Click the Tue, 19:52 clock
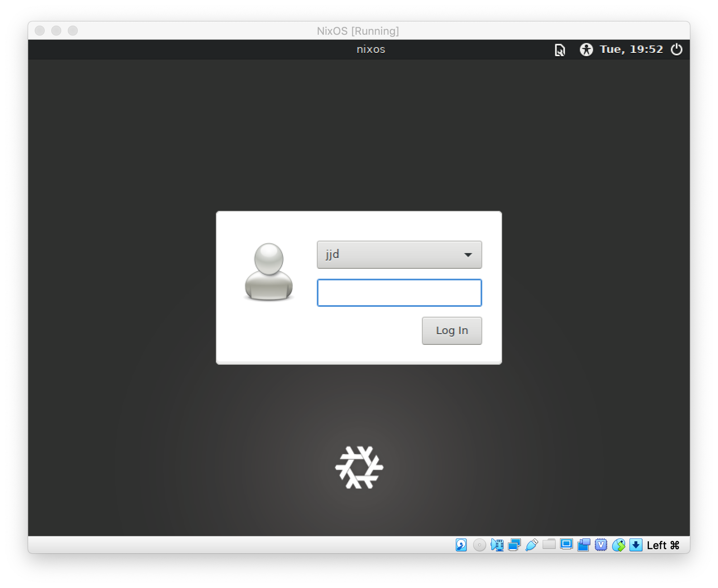718x588 pixels. click(631, 50)
